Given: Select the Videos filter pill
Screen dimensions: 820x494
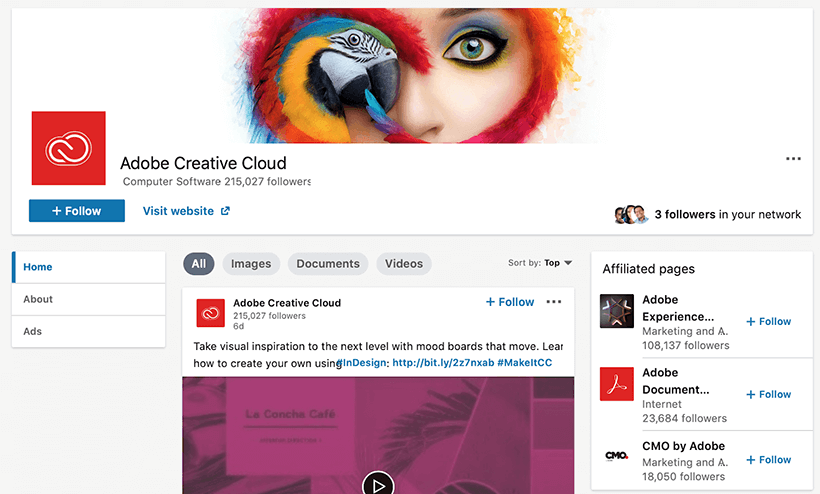Looking at the screenshot, I should (x=404, y=263).
